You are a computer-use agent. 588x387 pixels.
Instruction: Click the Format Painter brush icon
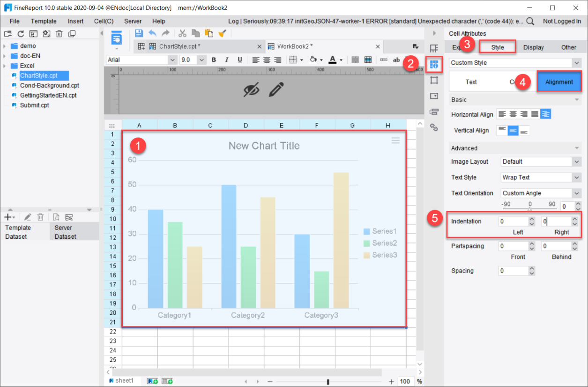coord(222,33)
